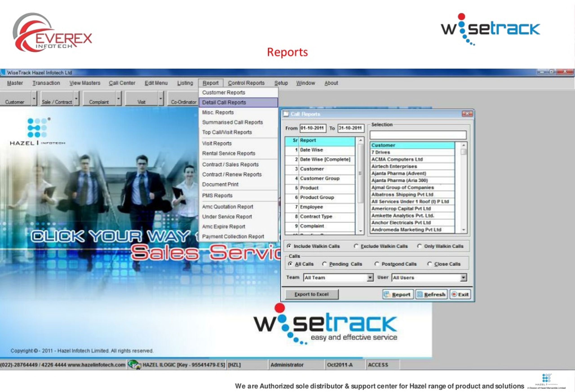This screenshot has width=575, height=392.
Task: Click the Customer toolbar button
Action: coord(15,98)
